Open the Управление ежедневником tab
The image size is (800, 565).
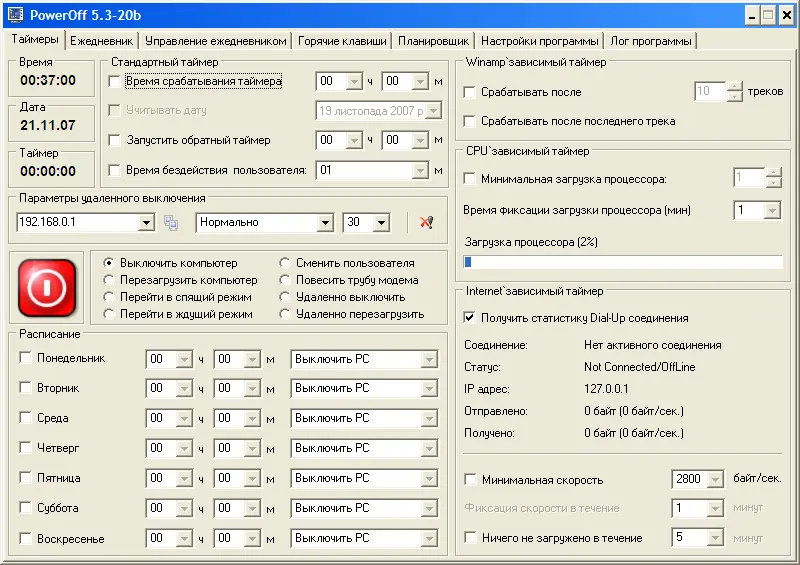215,41
